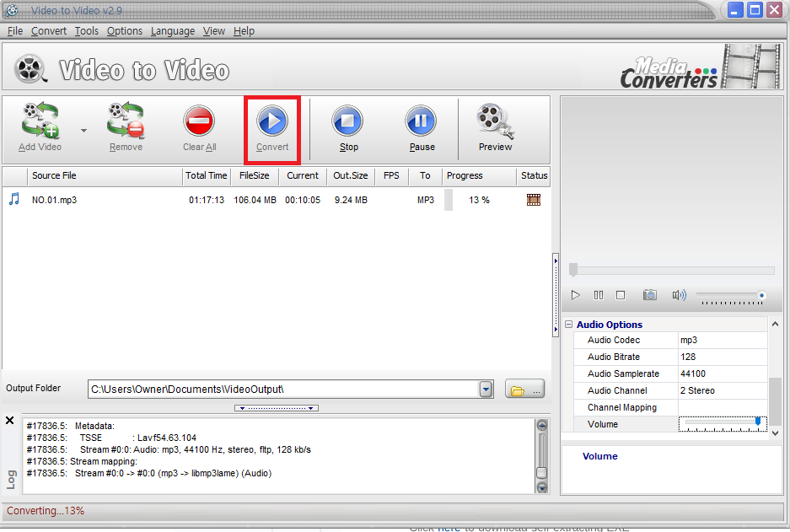Image resolution: width=790 pixels, height=532 pixels.
Task: Stop the conversion using the Stop icon
Action: 347,122
